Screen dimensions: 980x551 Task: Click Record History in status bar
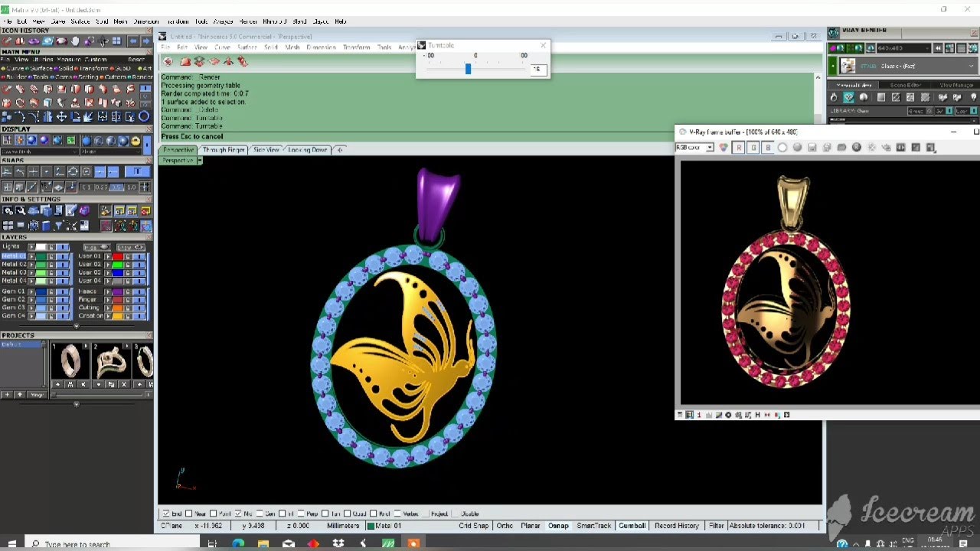677,526
